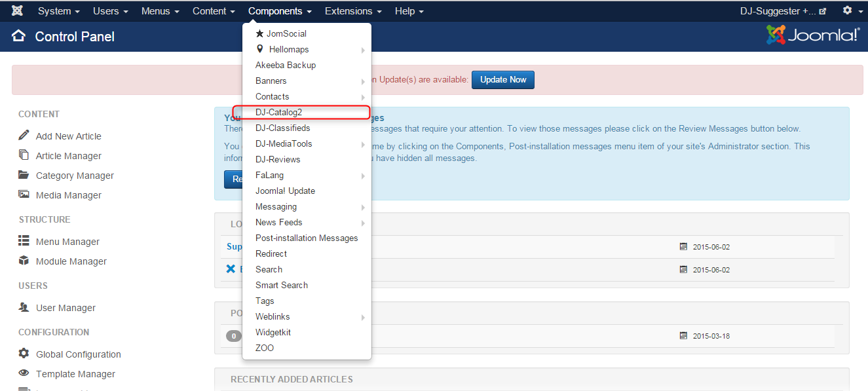Expand the FaLang submenu arrow
The height and width of the screenshot is (391, 868).
point(363,176)
